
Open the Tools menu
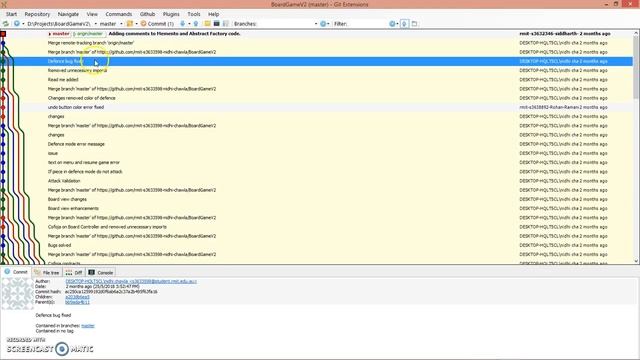tap(194, 14)
